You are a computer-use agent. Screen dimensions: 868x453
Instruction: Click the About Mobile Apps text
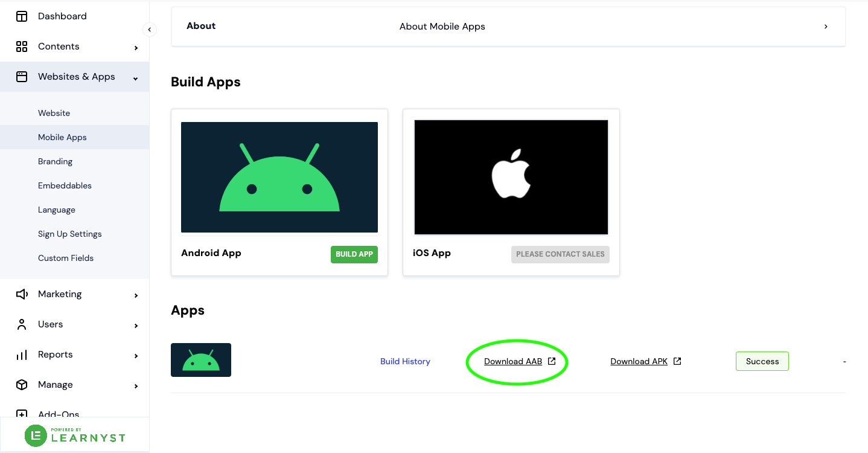(x=442, y=27)
